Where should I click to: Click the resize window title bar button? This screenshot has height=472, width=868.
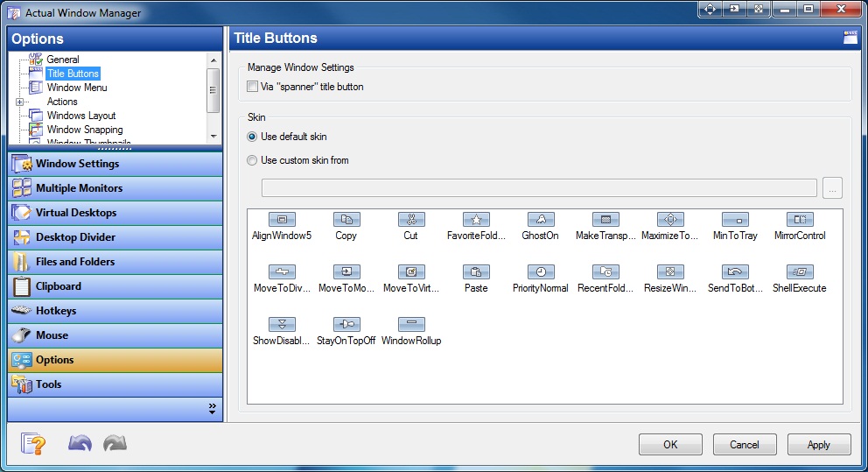pyautogui.click(x=759, y=9)
